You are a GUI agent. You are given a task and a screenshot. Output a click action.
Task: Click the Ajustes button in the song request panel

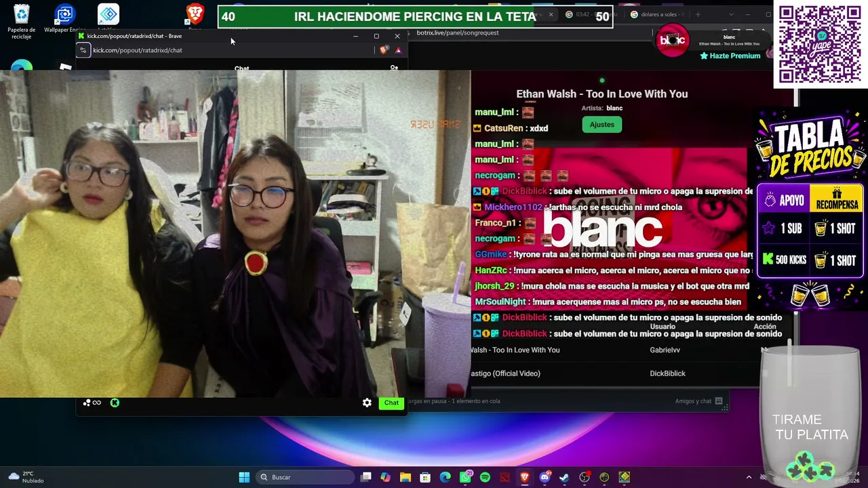(601, 125)
